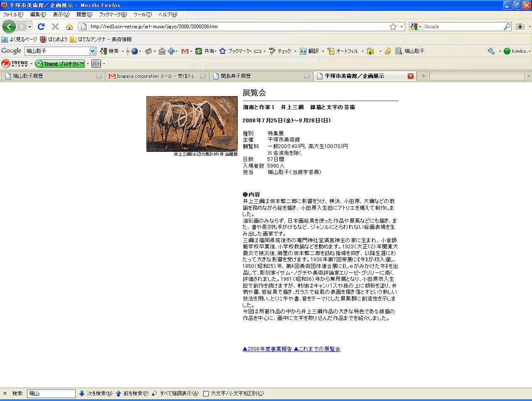Close the 平塚市美術館／企画展示 tab
Screen dimensions: 532x401
point(411,76)
